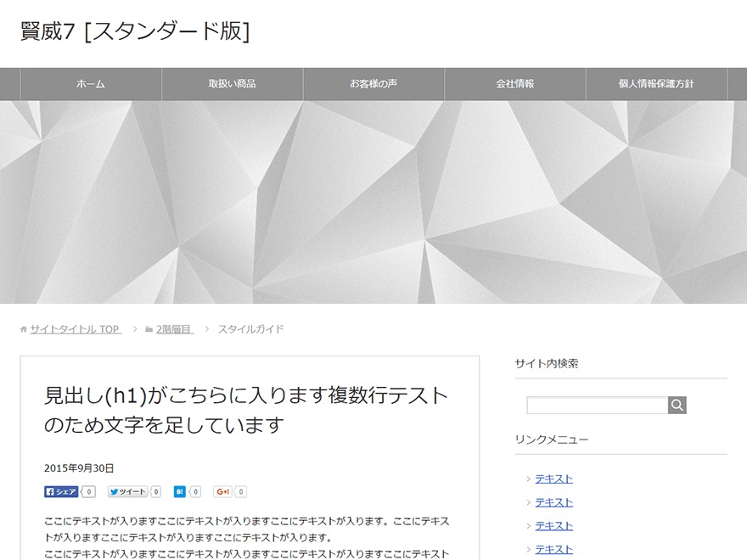Image resolution: width=747 pixels, height=560 pixels.
Task: Bookmark the page with Hatena B! button
Action: pyautogui.click(x=180, y=492)
